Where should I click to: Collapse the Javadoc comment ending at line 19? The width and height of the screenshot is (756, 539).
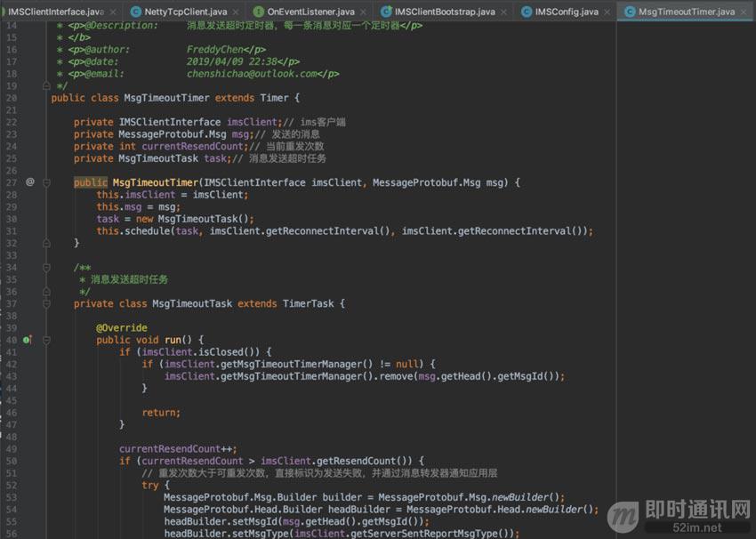coord(46,85)
